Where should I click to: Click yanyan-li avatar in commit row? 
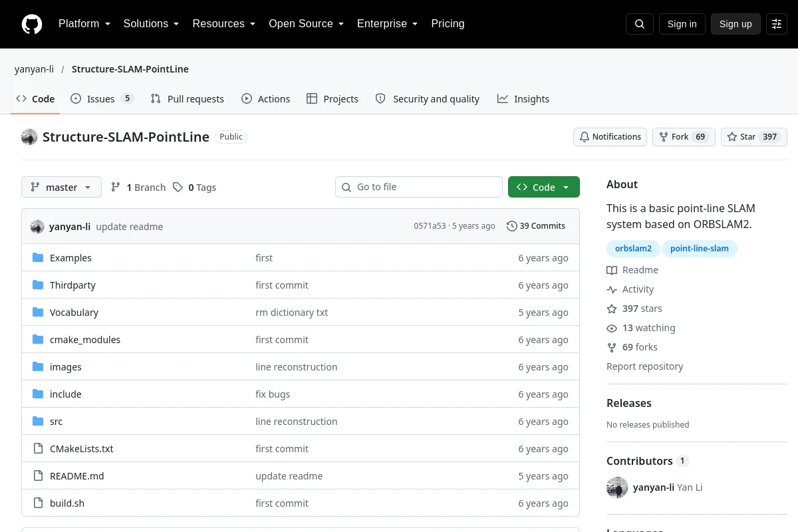[37, 226]
